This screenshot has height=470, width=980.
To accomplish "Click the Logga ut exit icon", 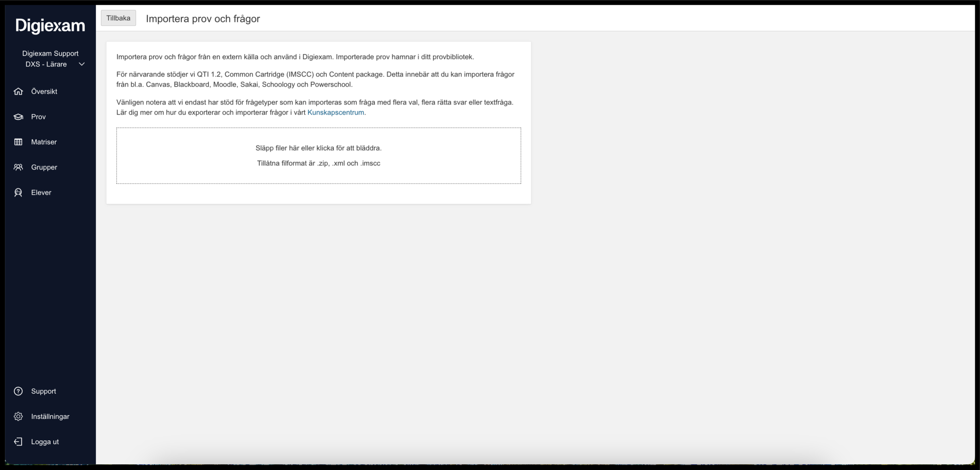I will click(x=18, y=441).
